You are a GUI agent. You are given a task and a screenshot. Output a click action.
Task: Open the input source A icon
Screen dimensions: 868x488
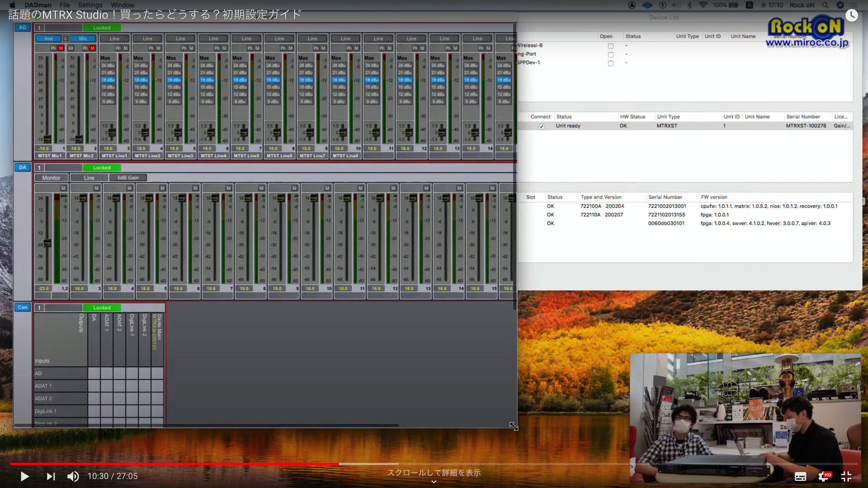coord(749,5)
